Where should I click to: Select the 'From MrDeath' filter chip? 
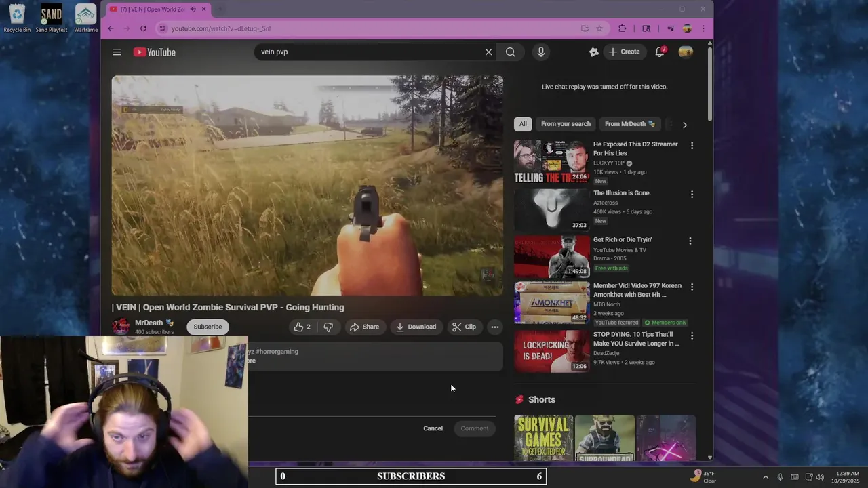[630, 124]
